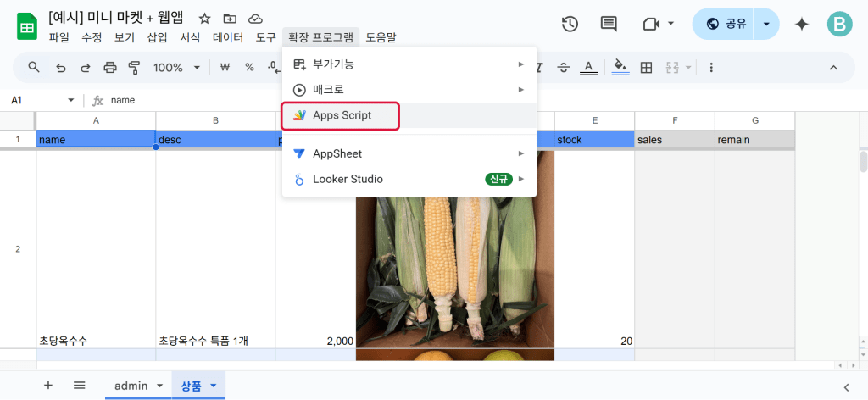Add a new sheet with plus button

coord(48,386)
